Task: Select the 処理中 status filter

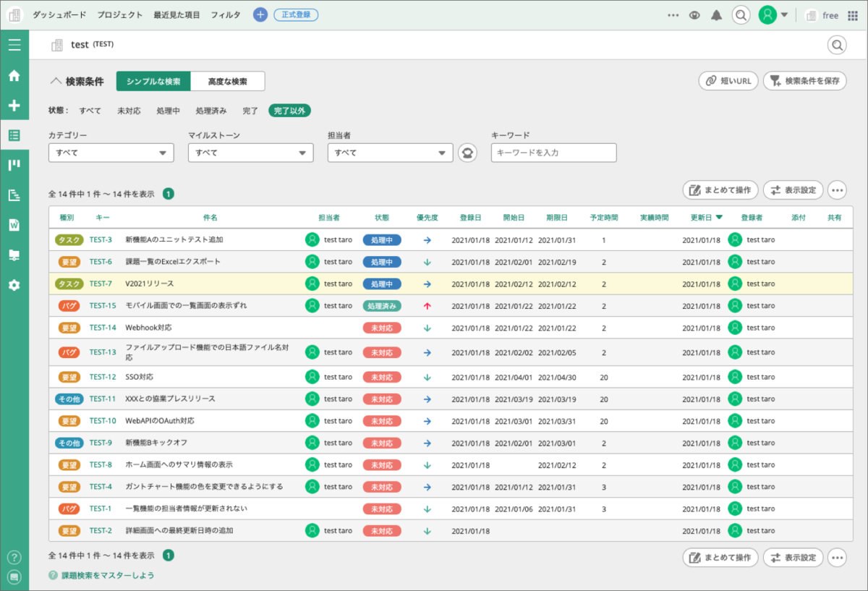Action: [168, 111]
